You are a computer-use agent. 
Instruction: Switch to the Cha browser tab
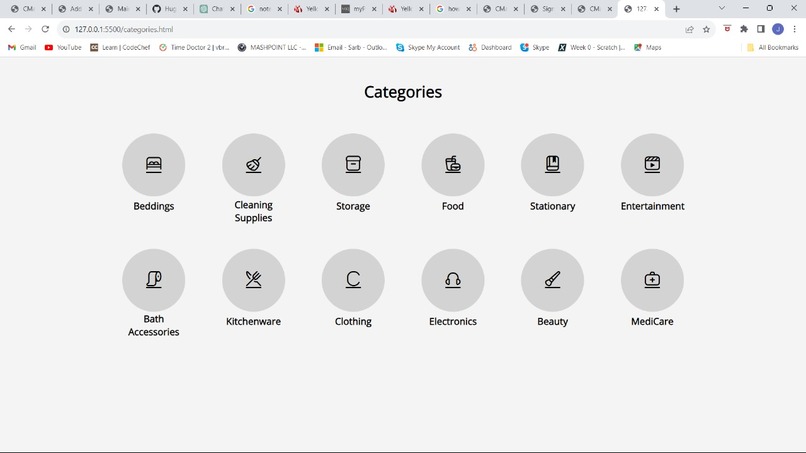[x=217, y=9]
